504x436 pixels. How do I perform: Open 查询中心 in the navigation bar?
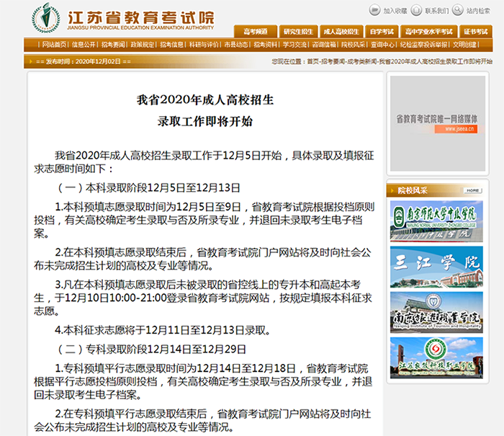point(382,45)
